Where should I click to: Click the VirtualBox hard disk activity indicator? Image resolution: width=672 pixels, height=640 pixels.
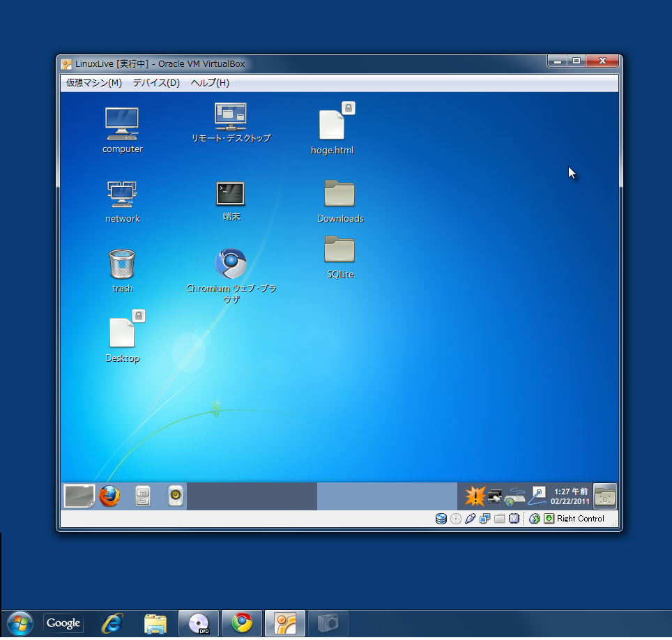[x=441, y=519]
